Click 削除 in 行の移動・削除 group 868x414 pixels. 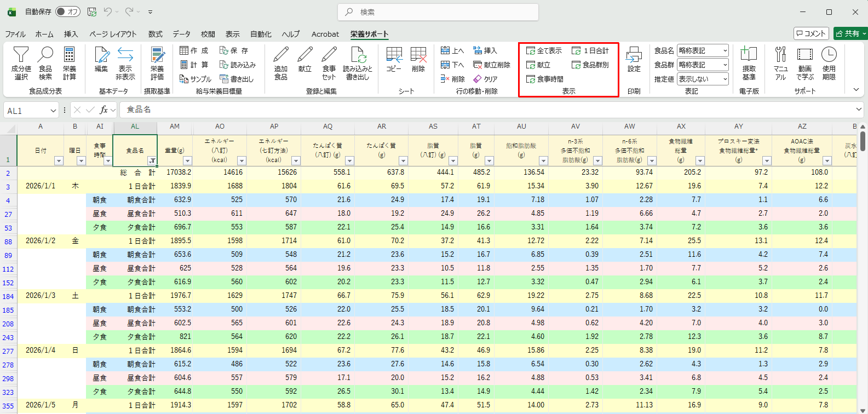tap(453, 79)
